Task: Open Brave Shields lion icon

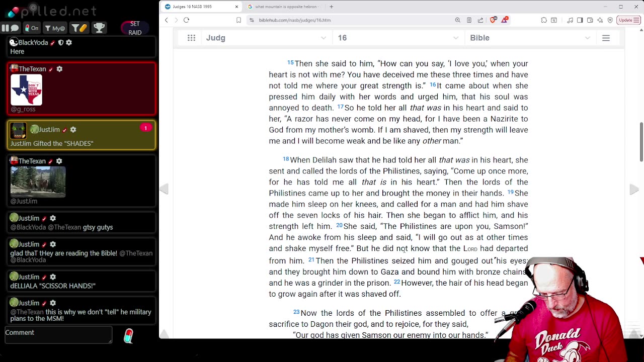Action: pos(493,20)
